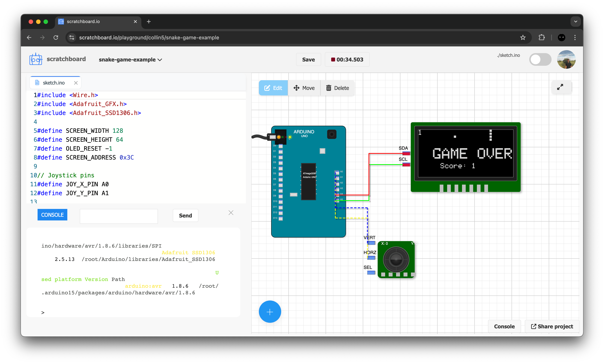The width and height of the screenshot is (604, 364).
Task: Activate the Edit tool in circuit toolbar
Action: [x=273, y=88]
